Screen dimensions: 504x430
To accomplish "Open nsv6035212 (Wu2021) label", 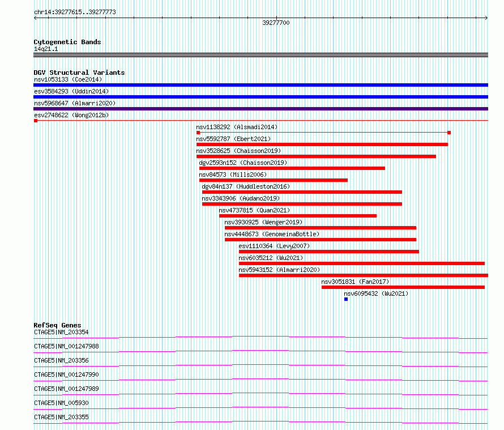I will coord(271,258).
